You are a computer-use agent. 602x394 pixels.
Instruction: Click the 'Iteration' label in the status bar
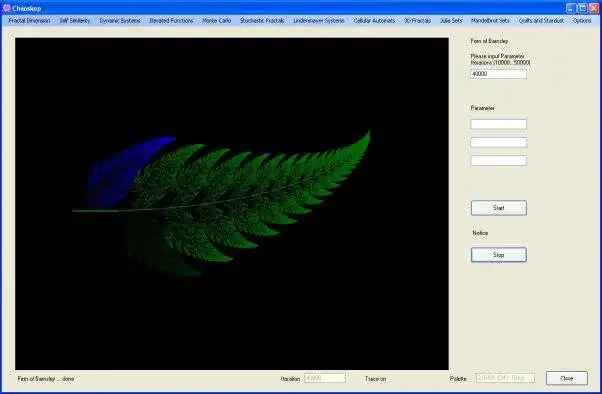pyautogui.click(x=290, y=379)
